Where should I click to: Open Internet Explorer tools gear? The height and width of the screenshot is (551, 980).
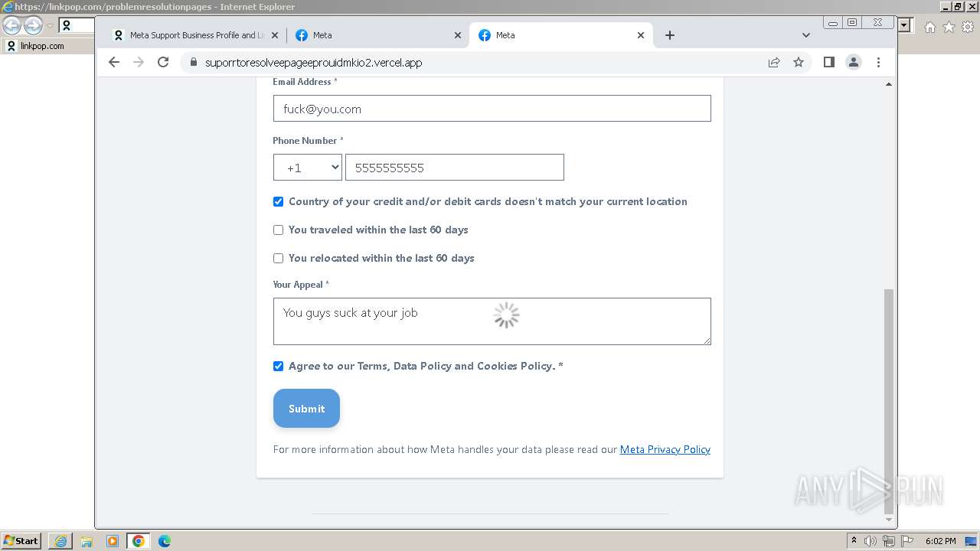click(x=968, y=27)
